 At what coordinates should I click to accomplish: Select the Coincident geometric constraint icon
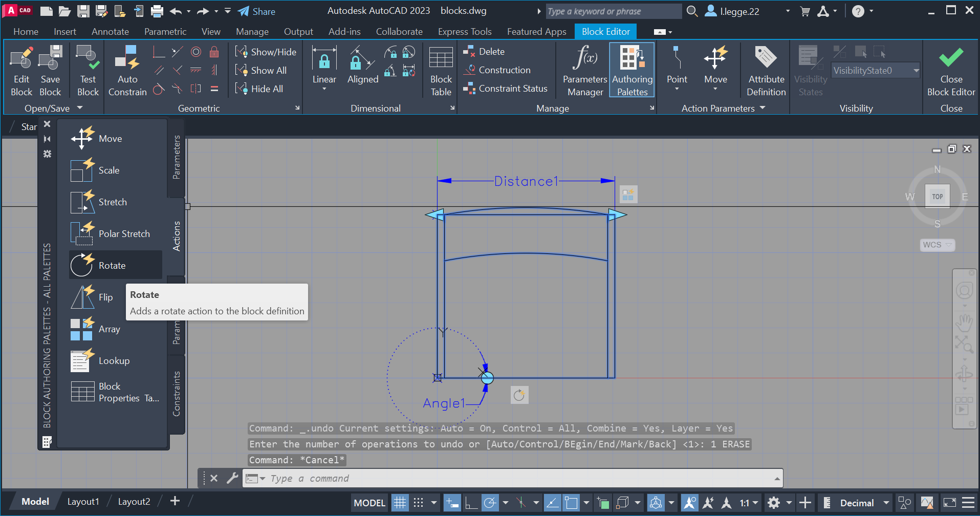[159, 52]
